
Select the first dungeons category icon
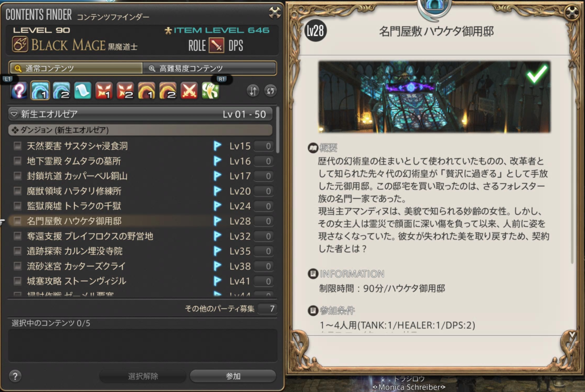coord(40,90)
